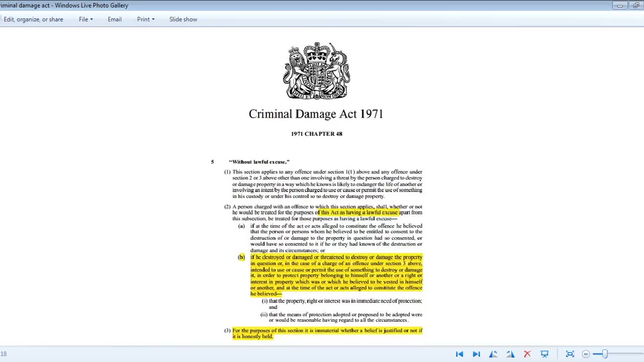Viewport: 644px width, 362px height.
Task: Expand the Print dropdown menu
Action: 145,19
